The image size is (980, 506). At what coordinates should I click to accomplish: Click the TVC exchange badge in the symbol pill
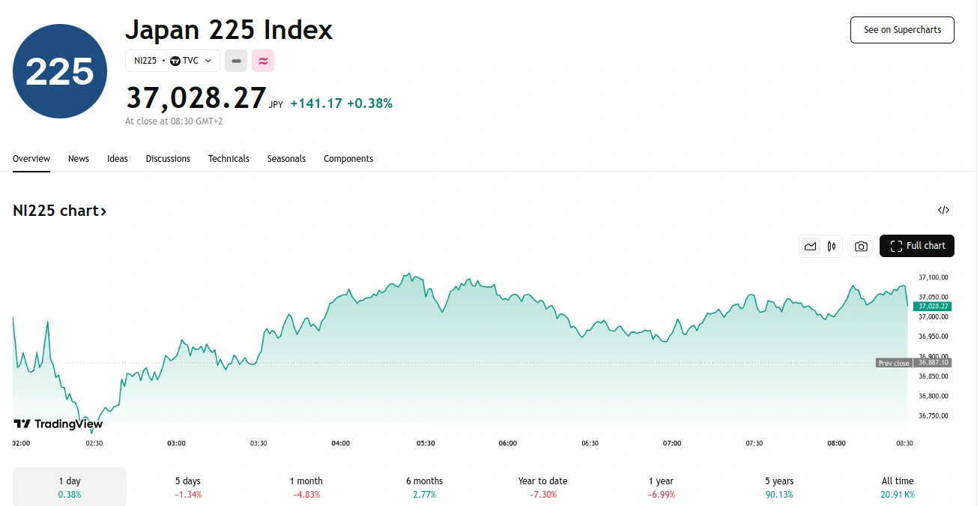point(186,61)
